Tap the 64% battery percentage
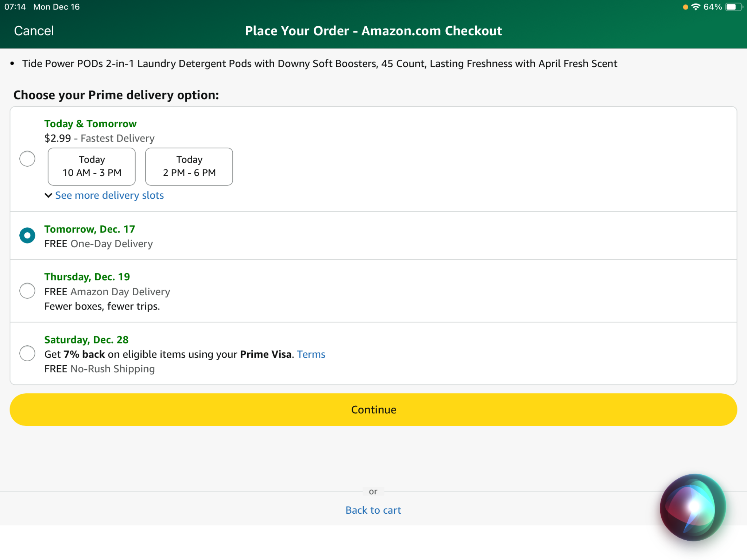 tap(713, 7)
